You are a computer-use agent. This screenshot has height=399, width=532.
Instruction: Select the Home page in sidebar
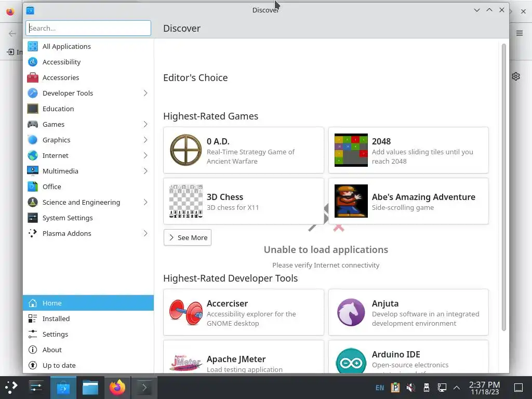88,303
